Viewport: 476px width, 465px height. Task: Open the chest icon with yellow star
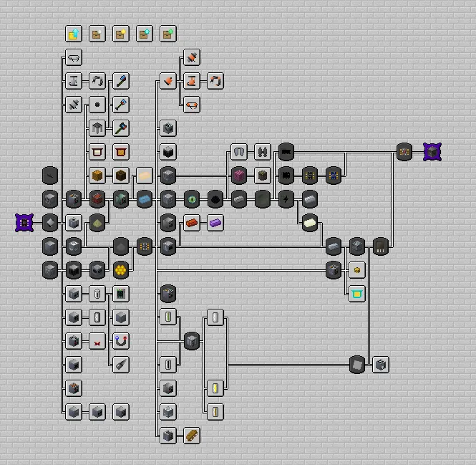pyautogui.click(x=121, y=34)
